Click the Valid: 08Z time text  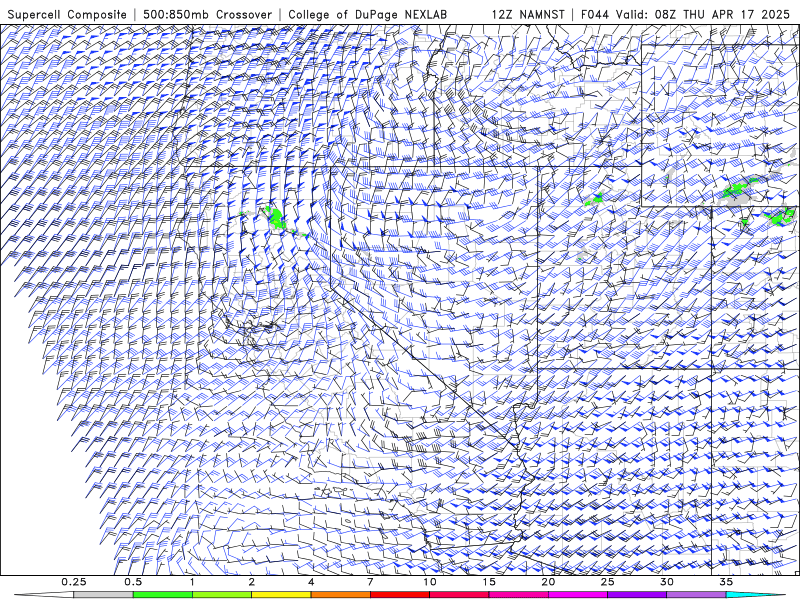[647, 14]
